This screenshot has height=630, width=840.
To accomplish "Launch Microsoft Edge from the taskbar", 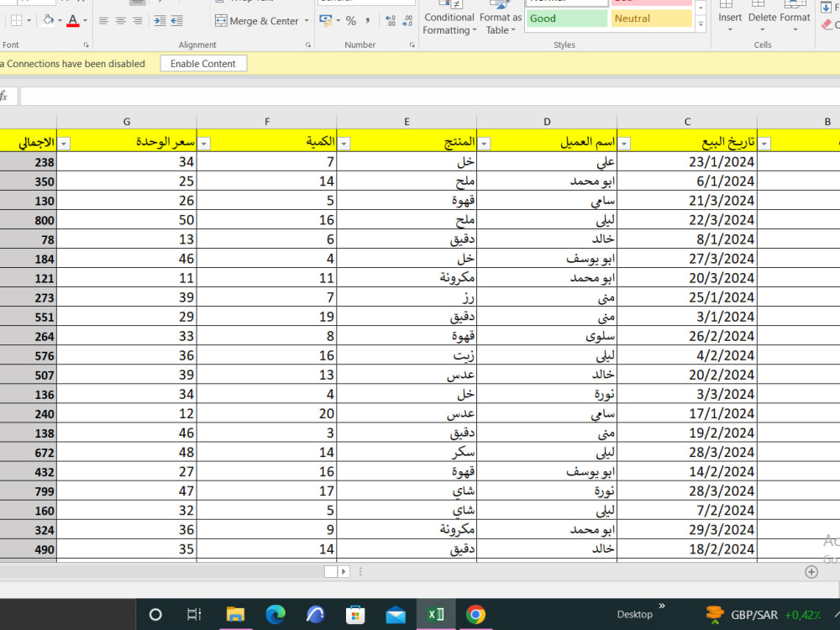I will (276, 615).
